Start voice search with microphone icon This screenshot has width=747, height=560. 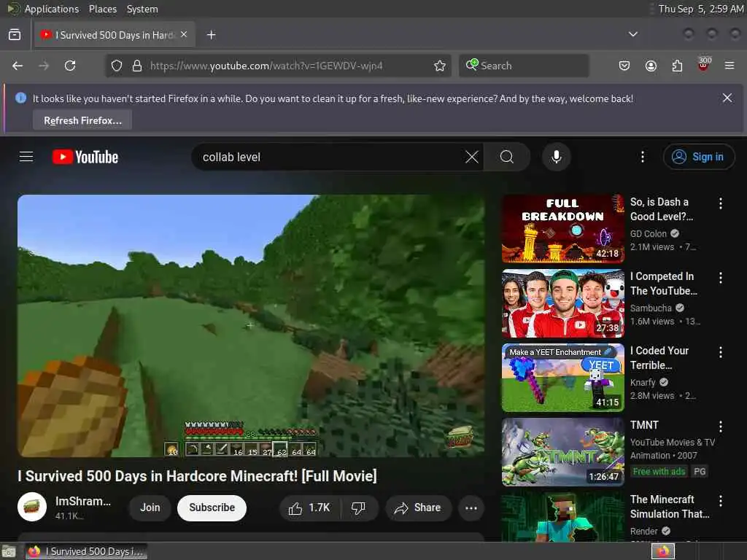[556, 157]
